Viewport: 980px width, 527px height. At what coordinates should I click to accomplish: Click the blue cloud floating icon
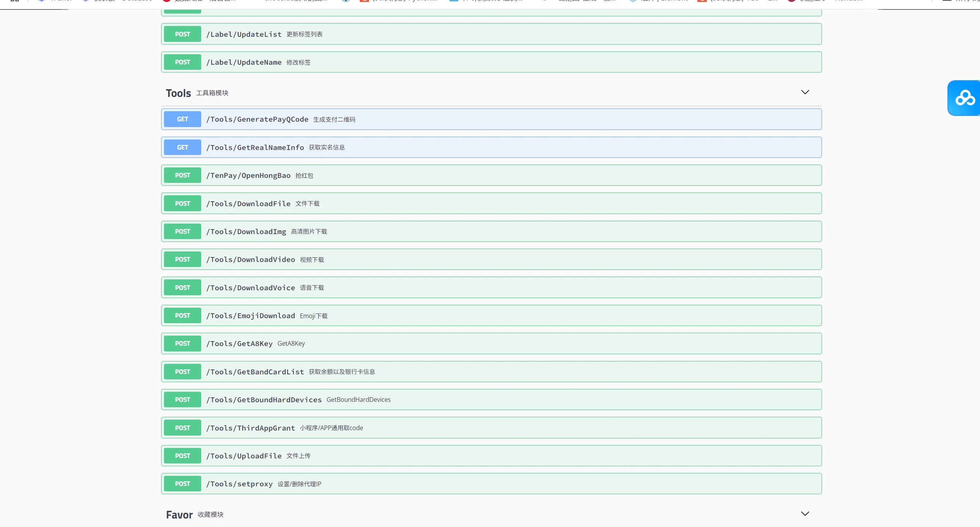point(964,98)
